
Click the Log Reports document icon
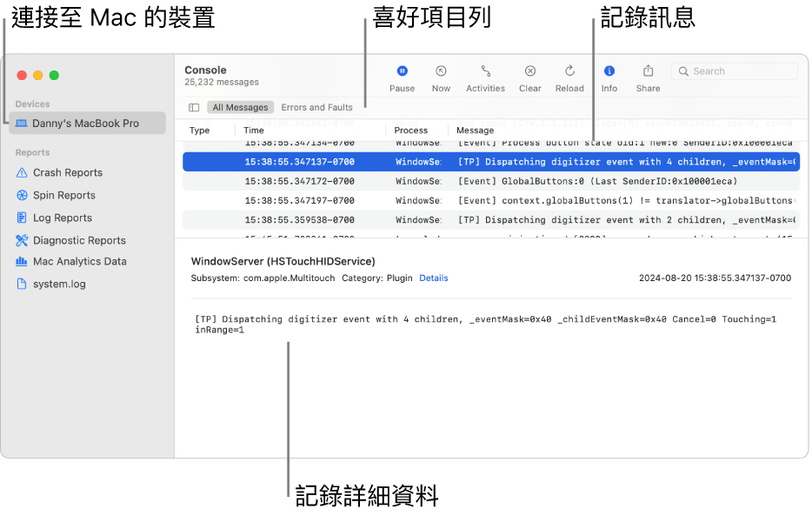(x=22, y=218)
